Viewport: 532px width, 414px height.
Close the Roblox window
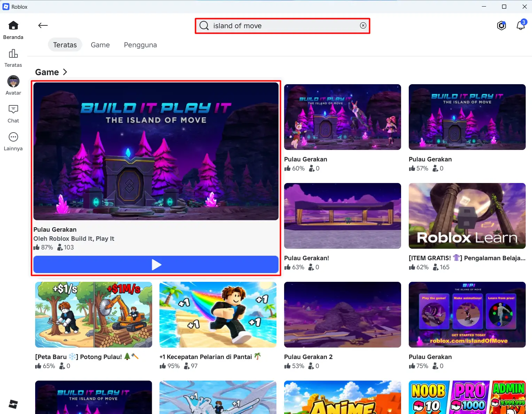coord(524,7)
